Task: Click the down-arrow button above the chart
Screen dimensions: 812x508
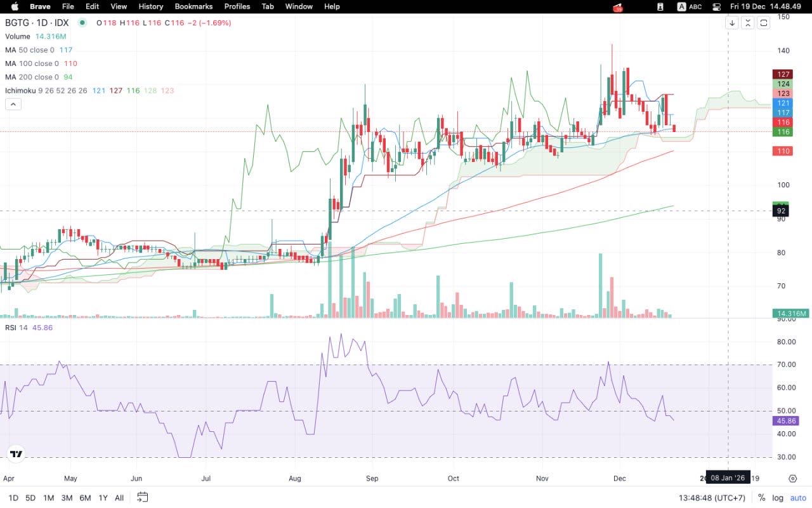Action: pos(732,23)
